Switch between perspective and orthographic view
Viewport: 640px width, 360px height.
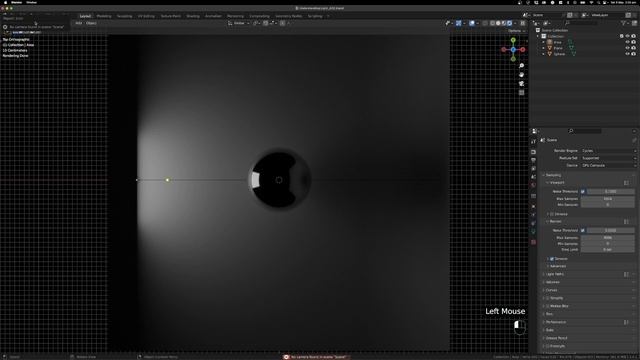pos(521,93)
